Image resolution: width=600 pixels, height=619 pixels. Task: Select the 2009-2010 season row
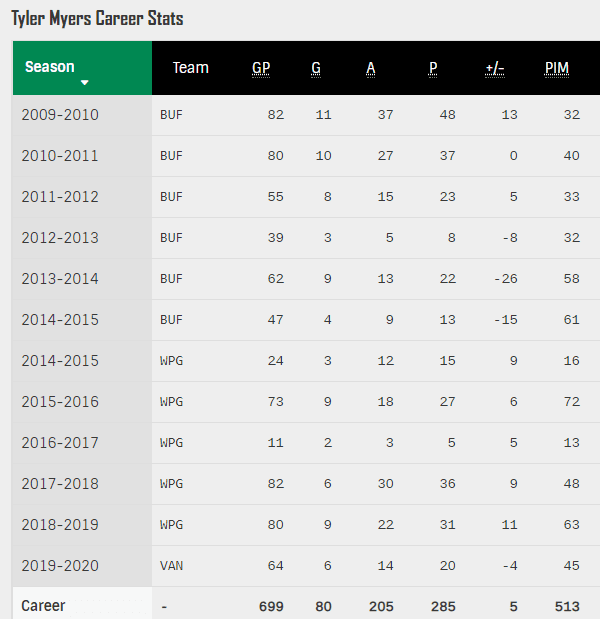(60, 115)
